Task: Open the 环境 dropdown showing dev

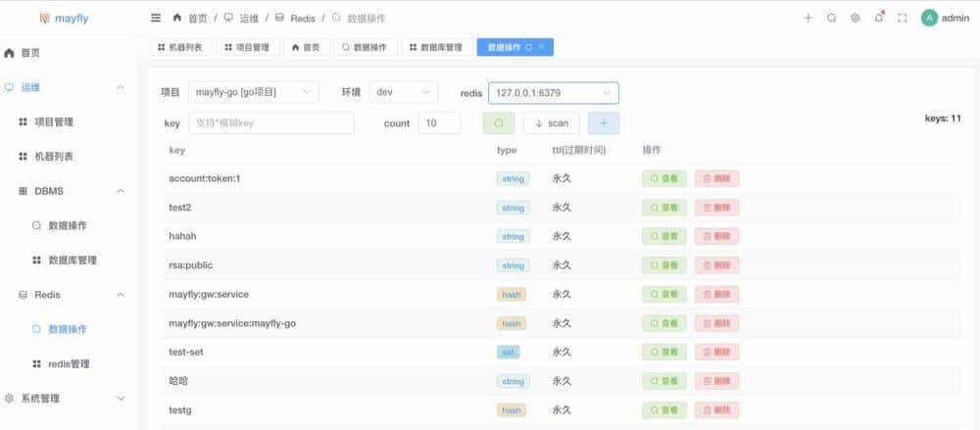Action: point(403,92)
